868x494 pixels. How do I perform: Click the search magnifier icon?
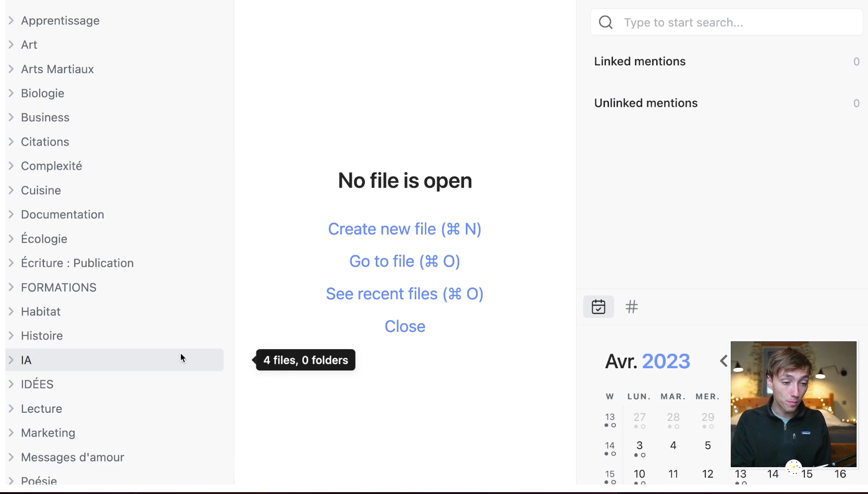pos(605,22)
